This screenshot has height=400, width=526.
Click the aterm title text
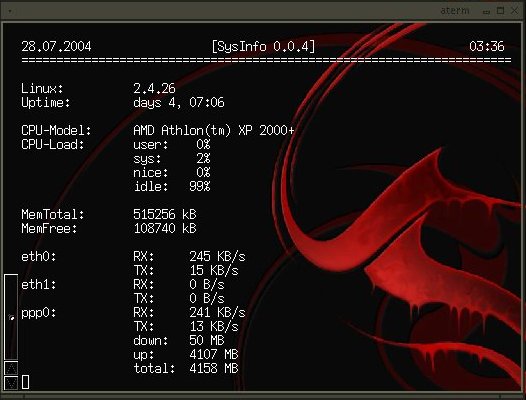(x=455, y=11)
